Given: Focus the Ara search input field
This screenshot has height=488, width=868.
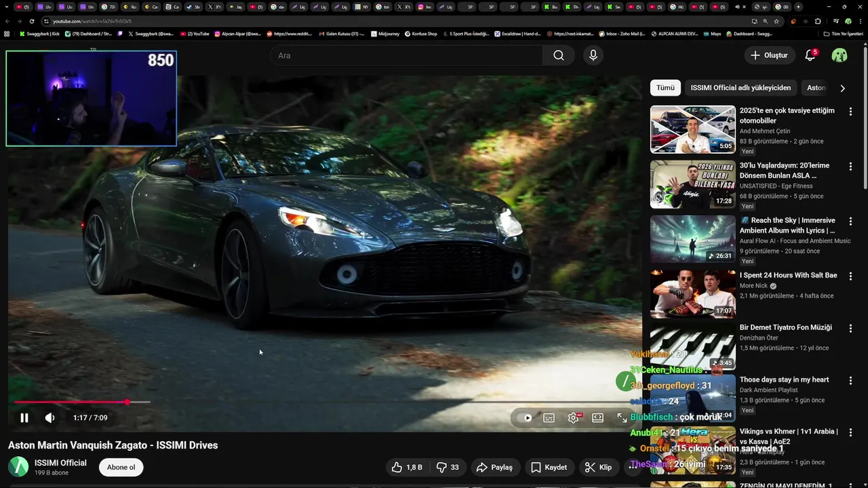Looking at the screenshot, I should tap(407, 56).
